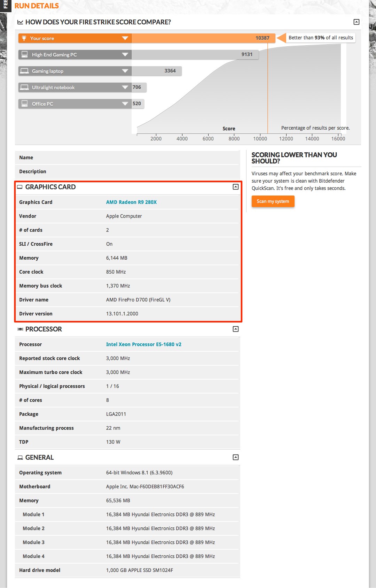Click the trophy icon beside Your score
Viewport: 376px width, 588px height.
(24, 38)
